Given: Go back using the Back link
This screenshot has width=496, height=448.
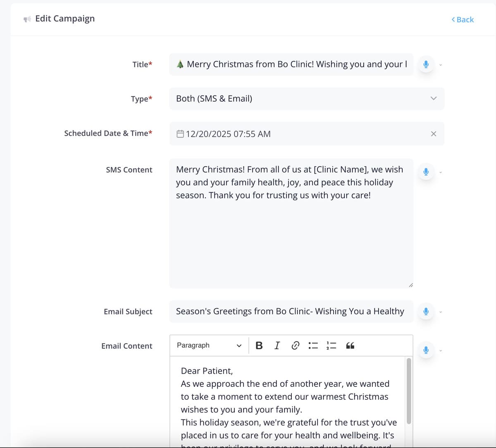Looking at the screenshot, I should [x=463, y=19].
